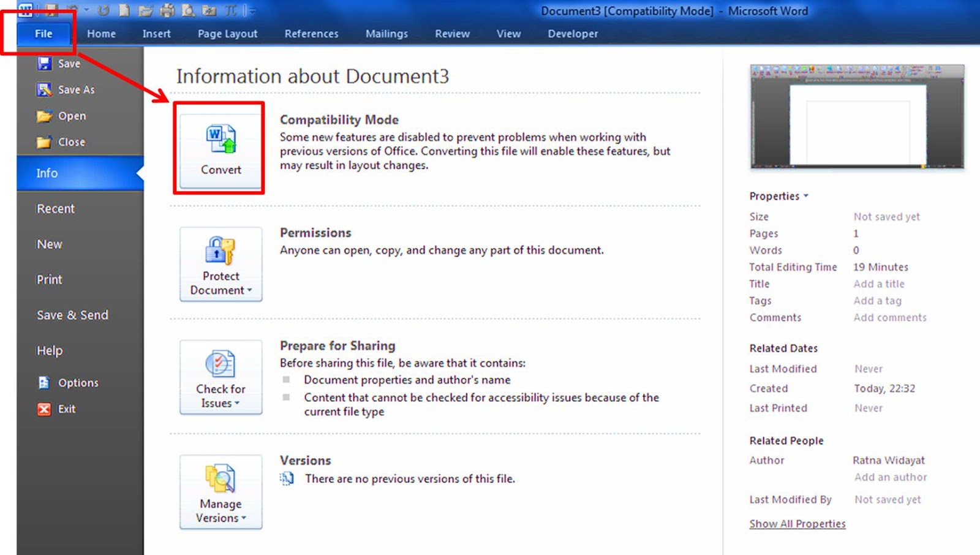Image resolution: width=980 pixels, height=555 pixels.
Task: Click the versions icon beside no previous versions text
Action: coord(287,478)
